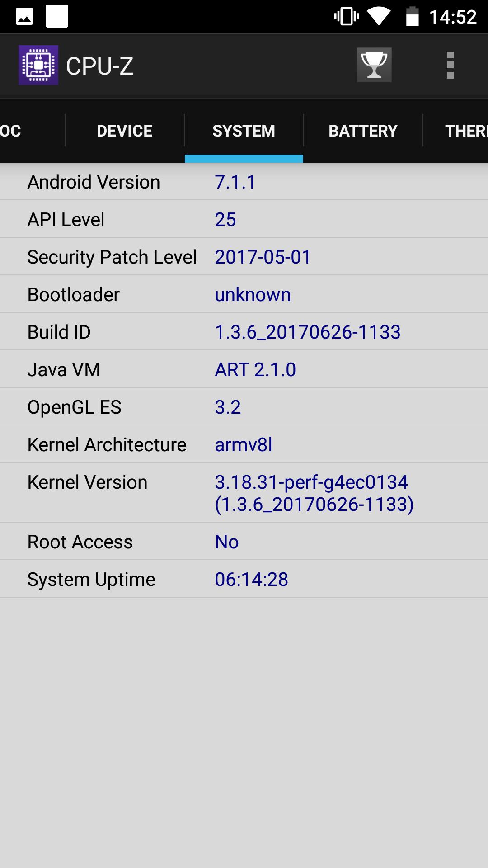The image size is (488, 868).
Task: Open the three-dot overflow menu
Action: [x=450, y=65]
